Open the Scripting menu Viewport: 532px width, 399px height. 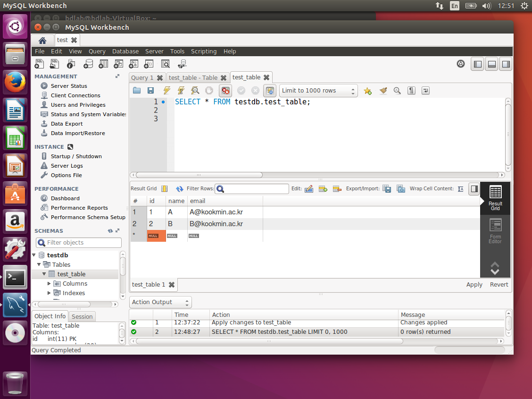coord(204,51)
